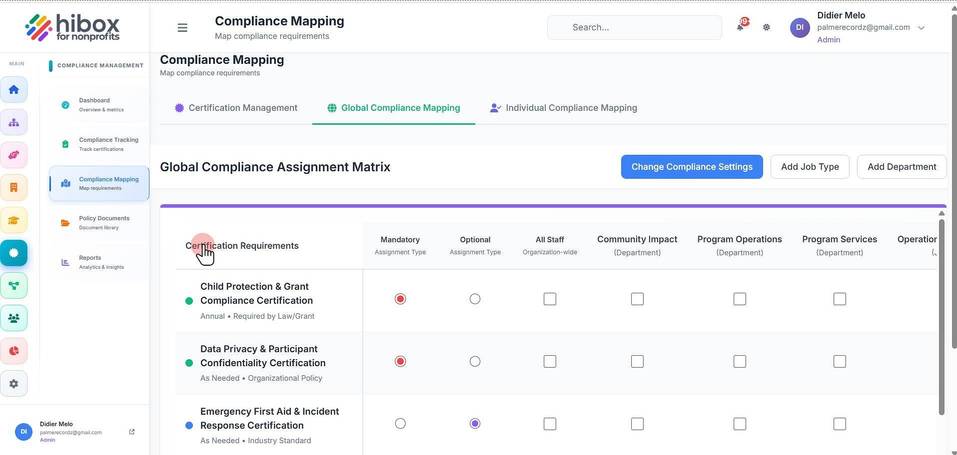The width and height of the screenshot is (957, 455).
Task: Click the Program Operations department column header
Action: 740,245
